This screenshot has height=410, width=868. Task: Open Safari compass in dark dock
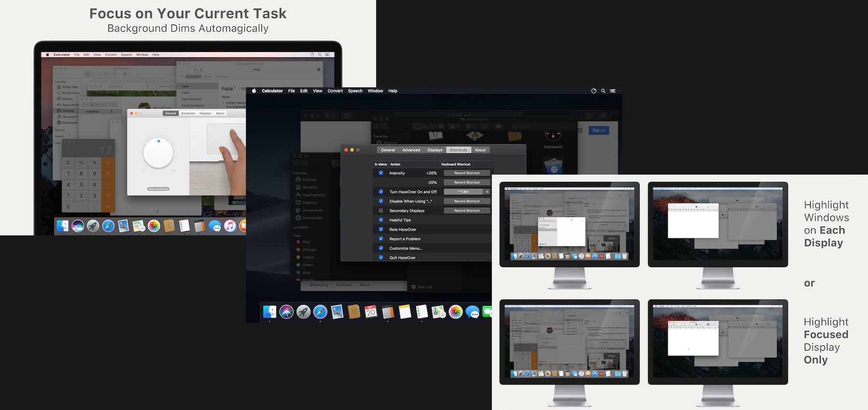coord(320,312)
